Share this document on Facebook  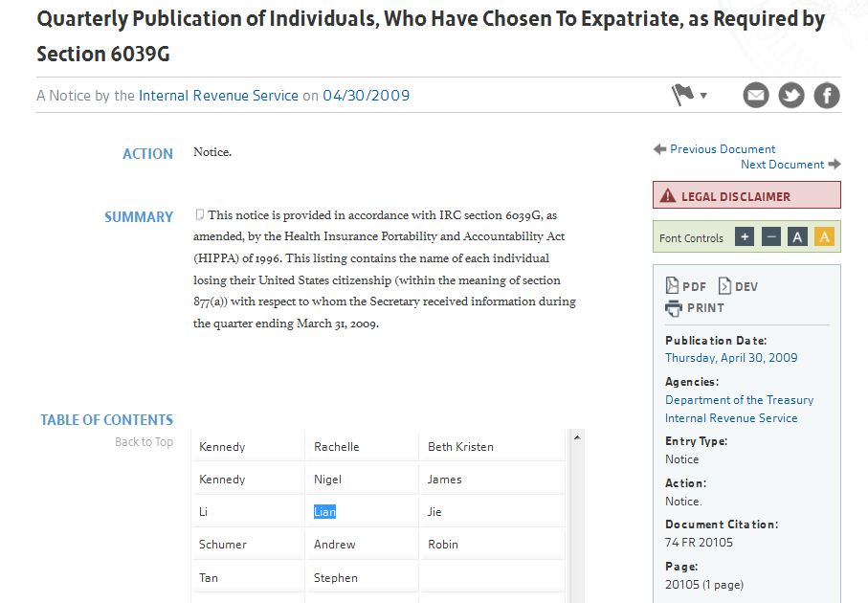click(827, 96)
